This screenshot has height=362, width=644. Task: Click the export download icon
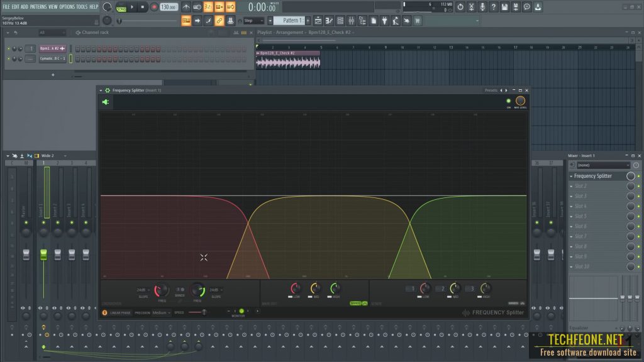coord(538,7)
